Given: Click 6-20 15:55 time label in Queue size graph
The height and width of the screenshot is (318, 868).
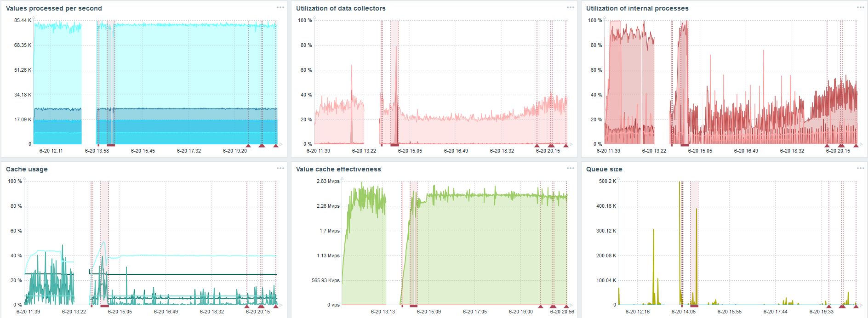Looking at the screenshot, I should [730, 312].
